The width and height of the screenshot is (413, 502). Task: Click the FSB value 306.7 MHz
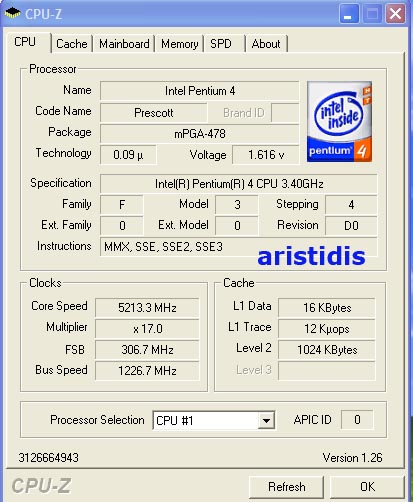click(x=147, y=350)
